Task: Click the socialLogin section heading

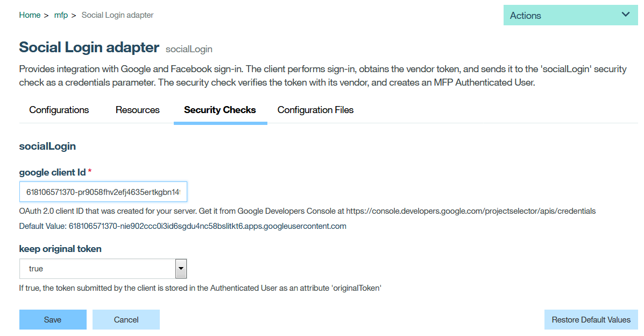Action: point(47,146)
